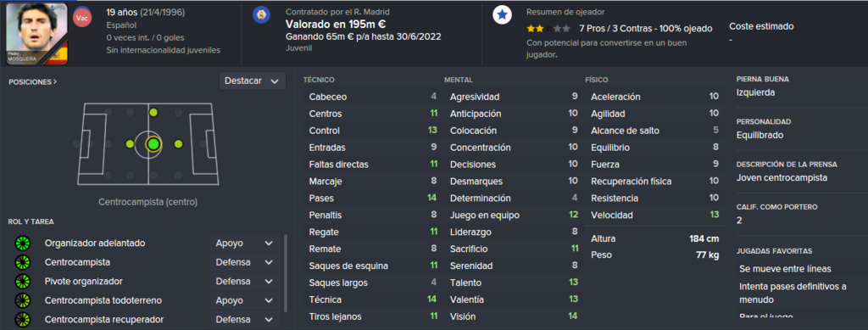
Task: Open the POSICIONES section header
Action: pyautogui.click(x=33, y=81)
